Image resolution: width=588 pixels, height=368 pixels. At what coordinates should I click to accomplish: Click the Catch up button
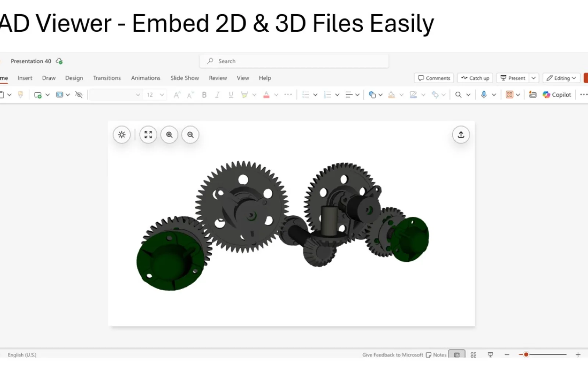(476, 78)
